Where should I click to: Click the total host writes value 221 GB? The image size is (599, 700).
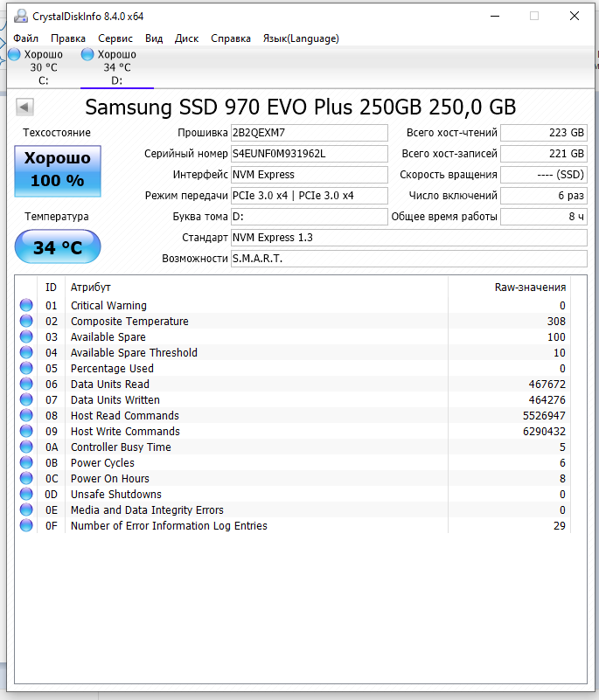544,154
